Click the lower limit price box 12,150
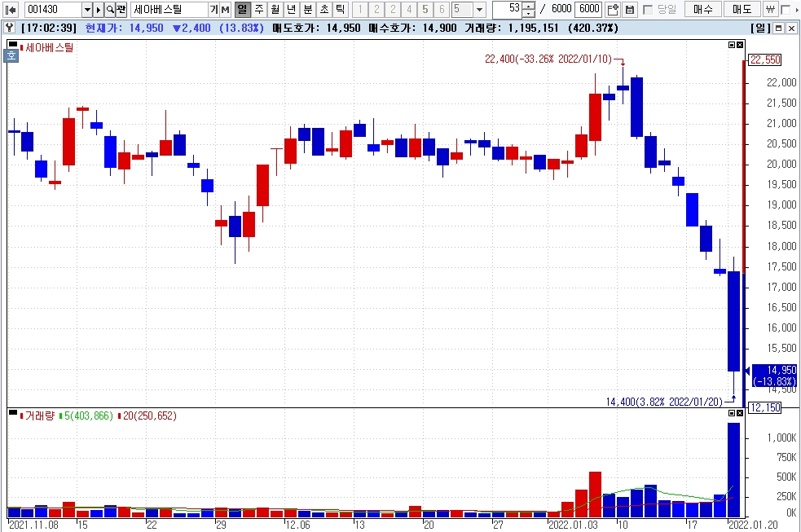The height and width of the screenshot is (532, 801). point(764,407)
